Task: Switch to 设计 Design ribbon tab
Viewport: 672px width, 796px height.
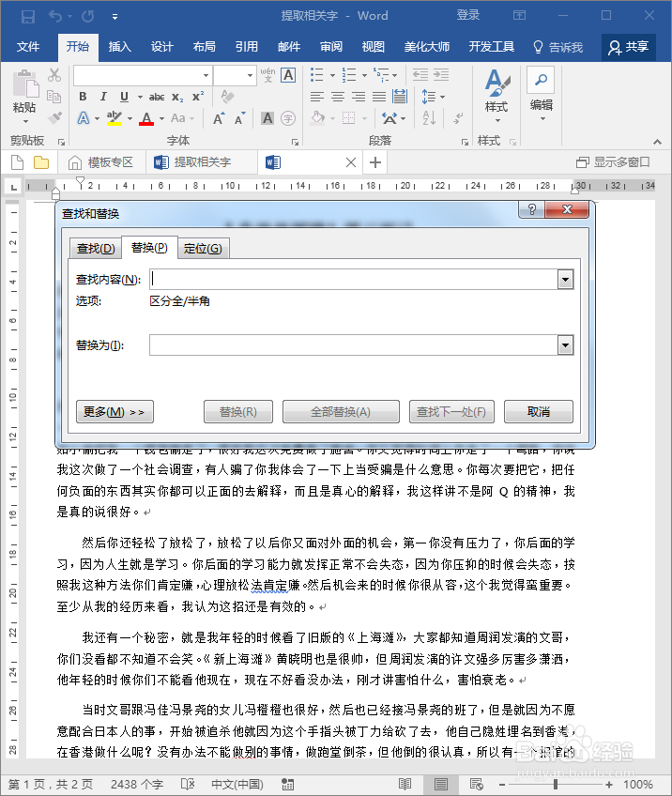Action: click(x=162, y=47)
